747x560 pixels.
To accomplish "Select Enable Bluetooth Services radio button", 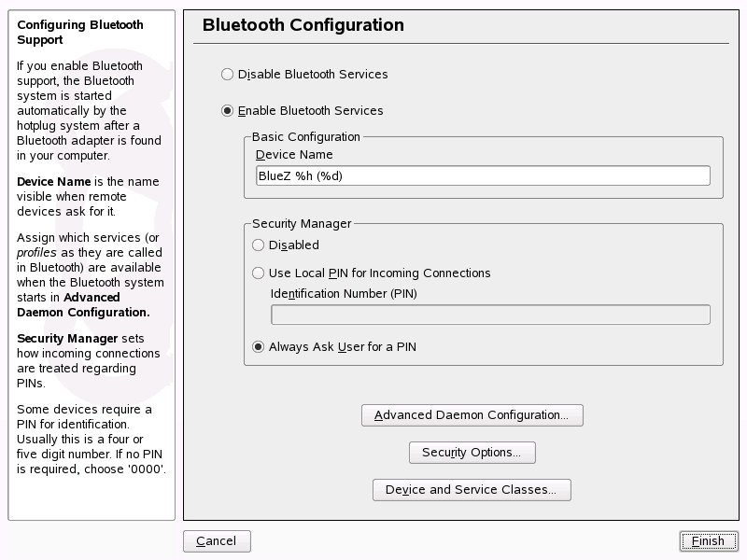I will pos(227,111).
